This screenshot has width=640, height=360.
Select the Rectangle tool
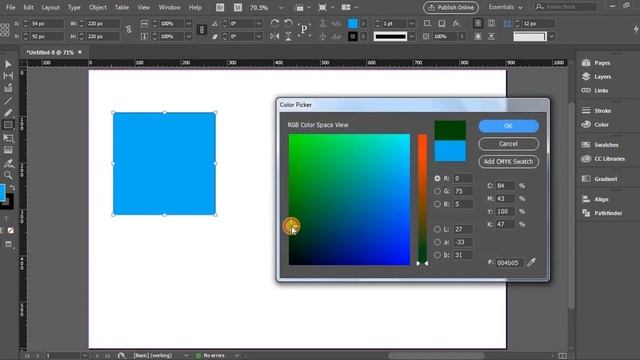pos(8,125)
